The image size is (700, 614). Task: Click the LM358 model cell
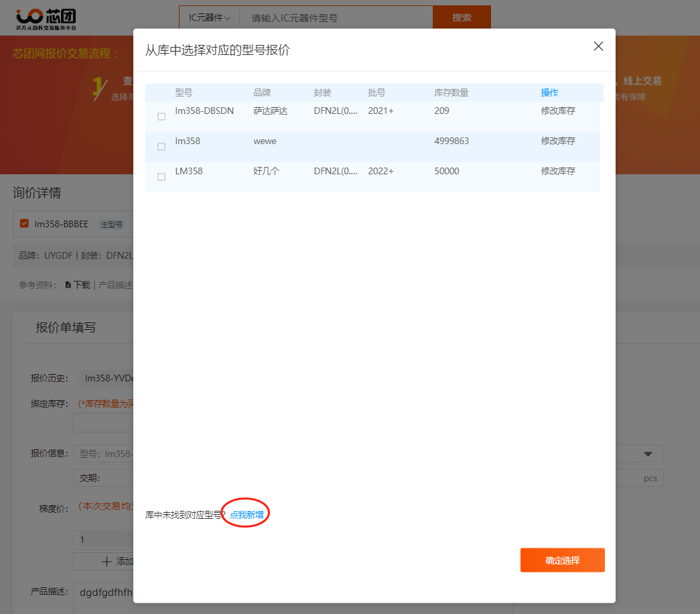click(188, 171)
